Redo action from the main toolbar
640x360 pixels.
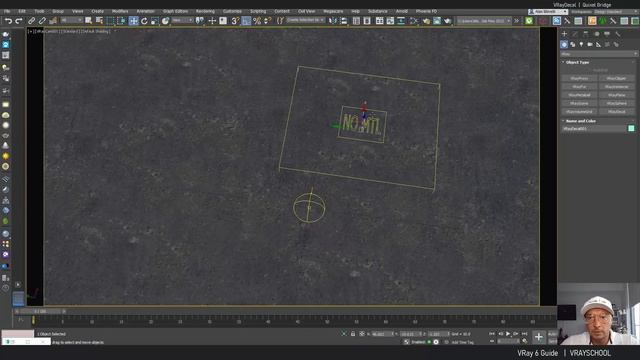19,21
